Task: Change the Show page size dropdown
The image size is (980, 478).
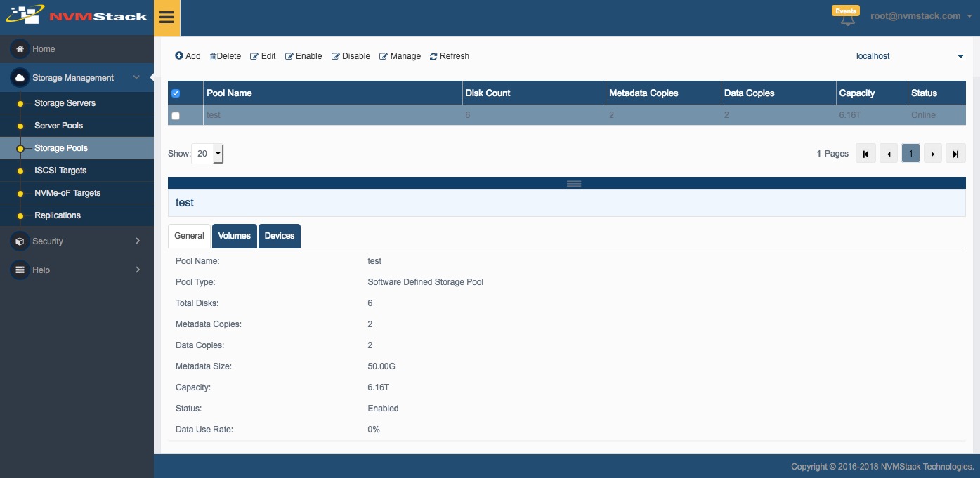Action: (207, 153)
